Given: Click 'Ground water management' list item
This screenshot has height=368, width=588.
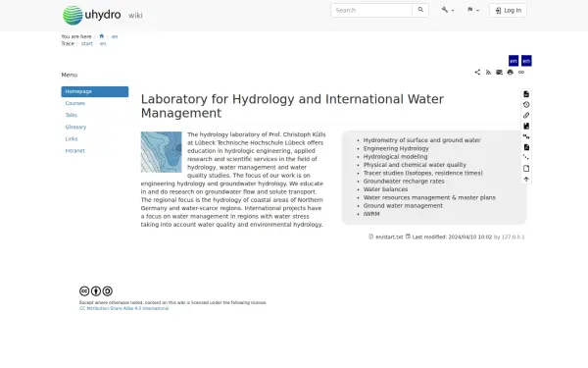Looking at the screenshot, I should tap(403, 206).
